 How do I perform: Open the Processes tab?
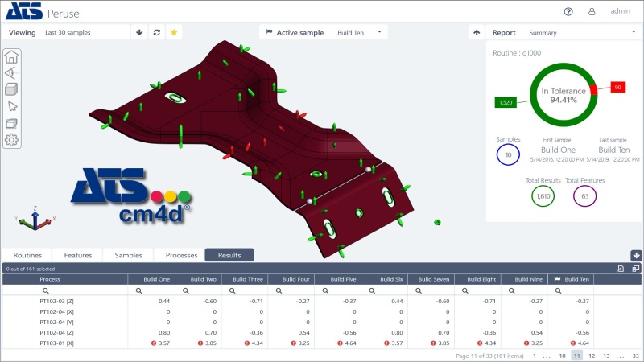coord(181,255)
